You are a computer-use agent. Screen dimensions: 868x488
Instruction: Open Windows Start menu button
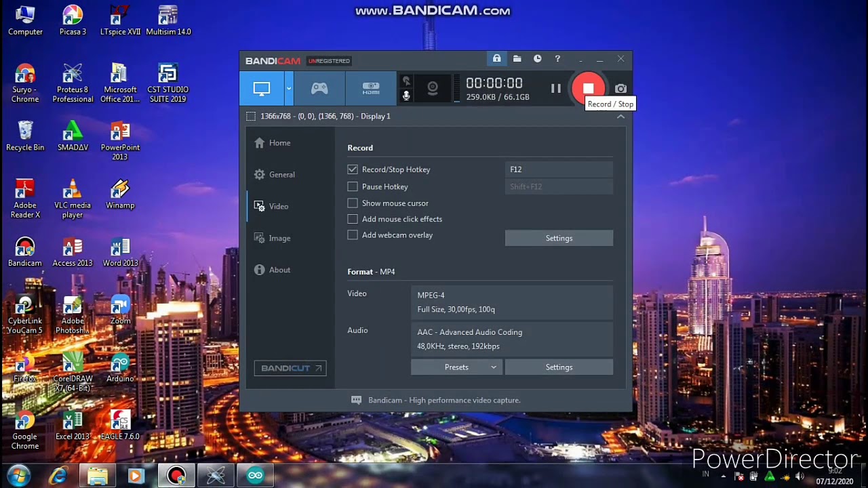[18, 476]
